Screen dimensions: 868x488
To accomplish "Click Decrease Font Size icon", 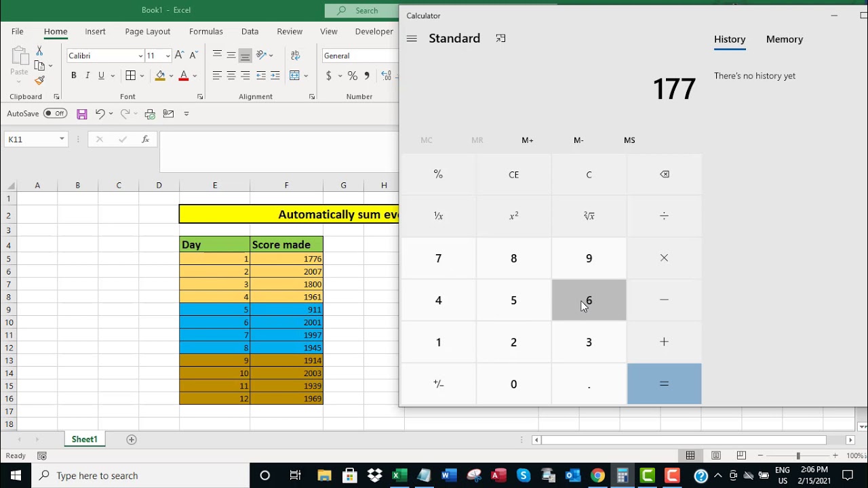I will [x=193, y=56].
